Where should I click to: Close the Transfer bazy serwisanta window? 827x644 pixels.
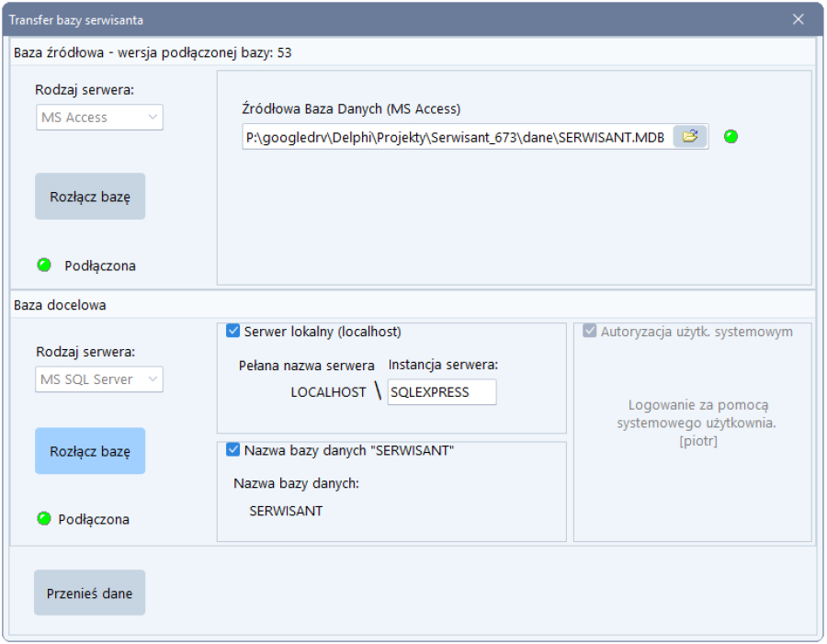pos(798,19)
